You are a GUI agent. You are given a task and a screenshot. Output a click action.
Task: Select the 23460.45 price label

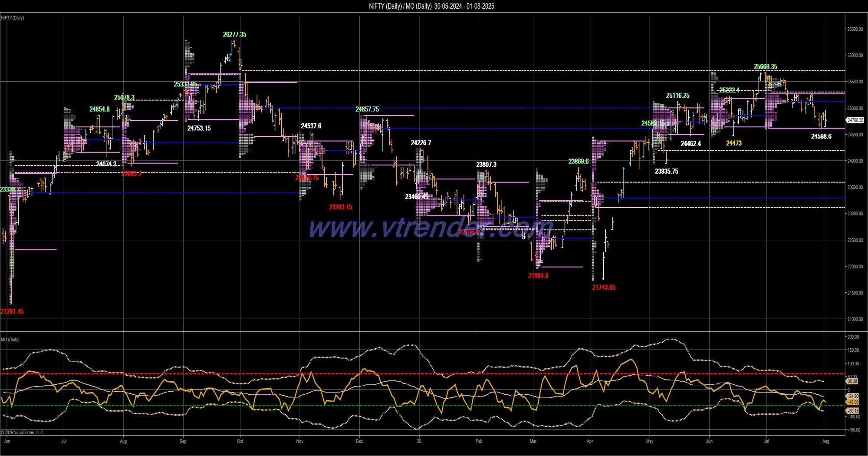click(x=417, y=197)
